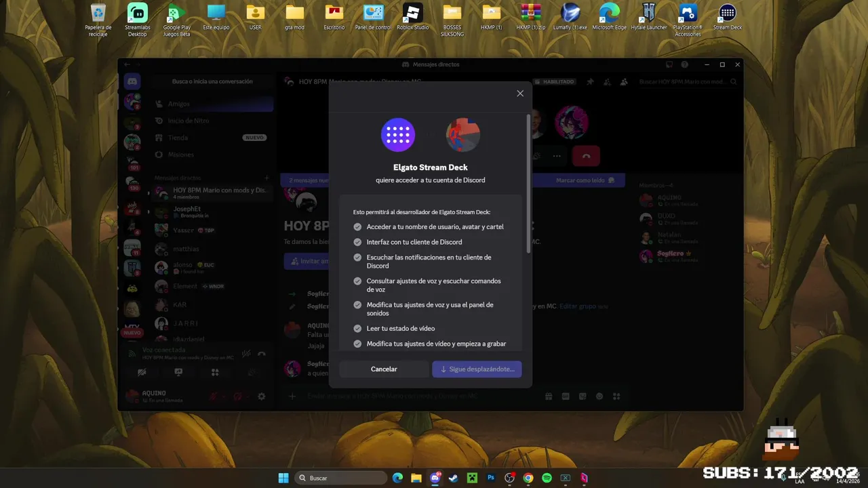Click taskbar Buscar search box
The width and height of the screenshot is (868, 488).
click(x=342, y=478)
